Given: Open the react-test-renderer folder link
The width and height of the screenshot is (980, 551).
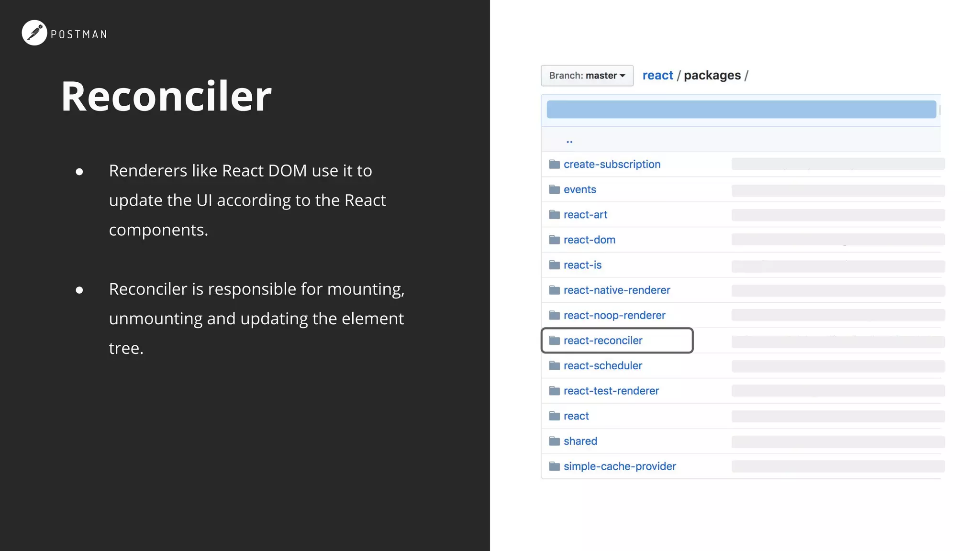Looking at the screenshot, I should (x=611, y=391).
